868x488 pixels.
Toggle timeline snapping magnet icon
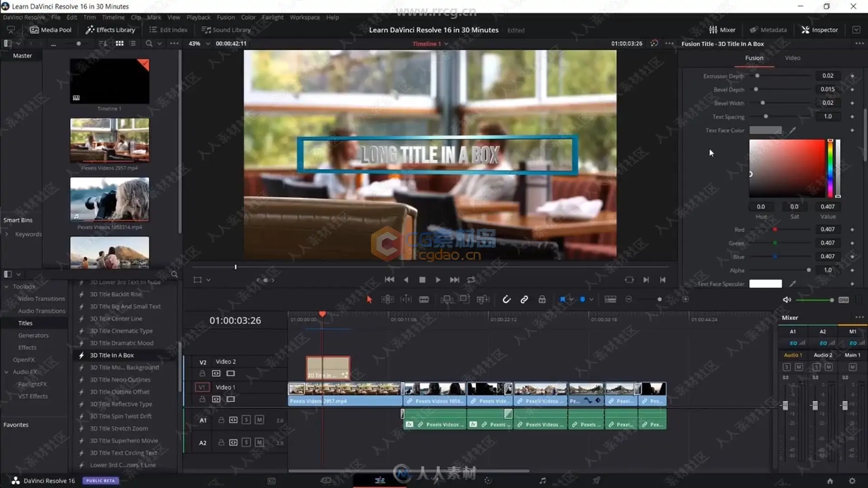(506, 299)
